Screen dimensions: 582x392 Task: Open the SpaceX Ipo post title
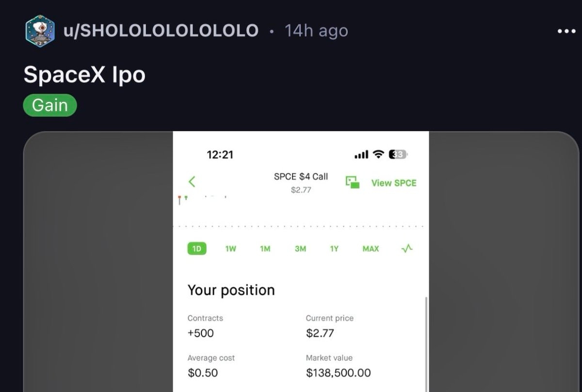(x=84, y=75)
